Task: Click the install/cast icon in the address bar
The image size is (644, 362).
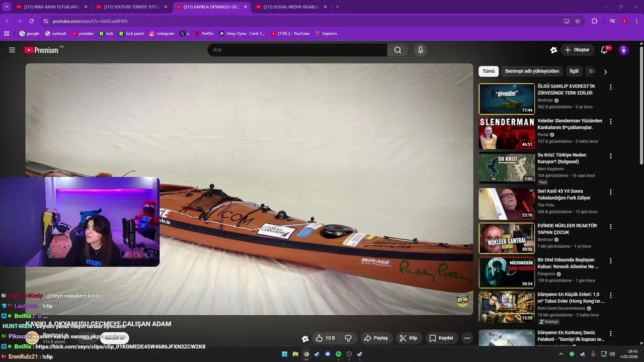Action: (567, 21)
